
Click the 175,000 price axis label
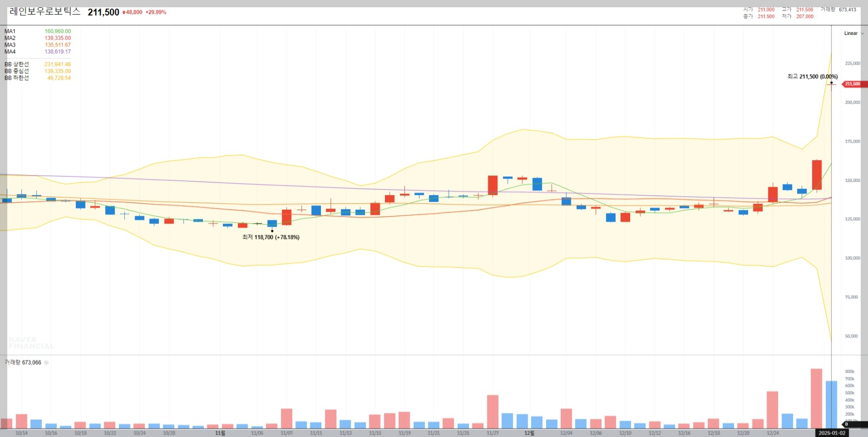click(852, 142)
